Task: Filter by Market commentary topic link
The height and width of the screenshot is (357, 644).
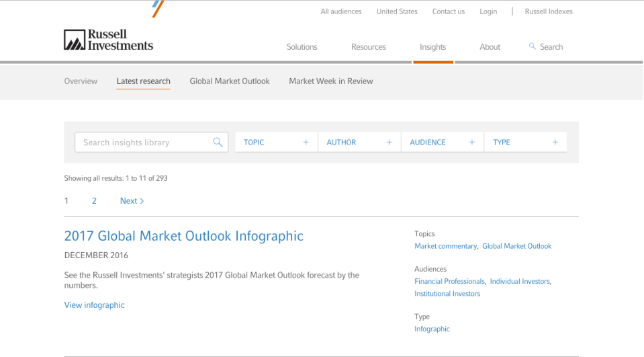Action: pyautogui.click(x=445, y=246)
